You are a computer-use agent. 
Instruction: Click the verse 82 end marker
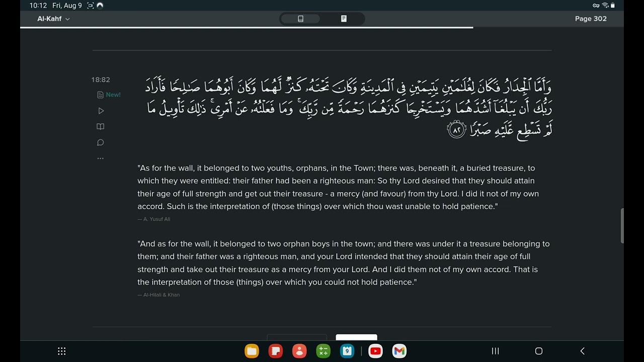456,130
